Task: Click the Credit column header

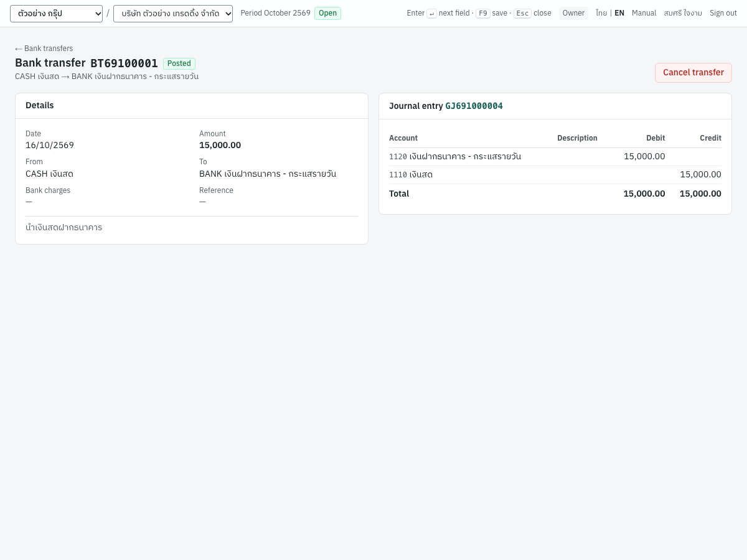Action: [710, 138]
